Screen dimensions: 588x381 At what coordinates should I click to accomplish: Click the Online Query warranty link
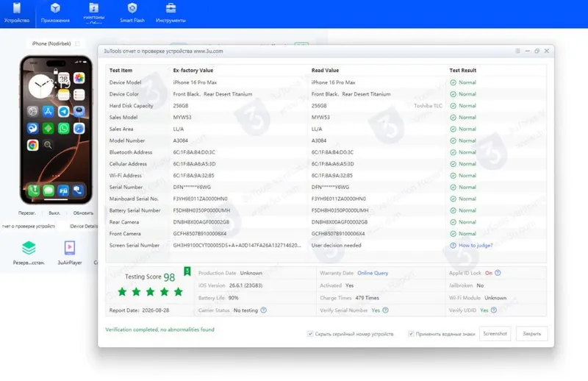coord(373,273)
